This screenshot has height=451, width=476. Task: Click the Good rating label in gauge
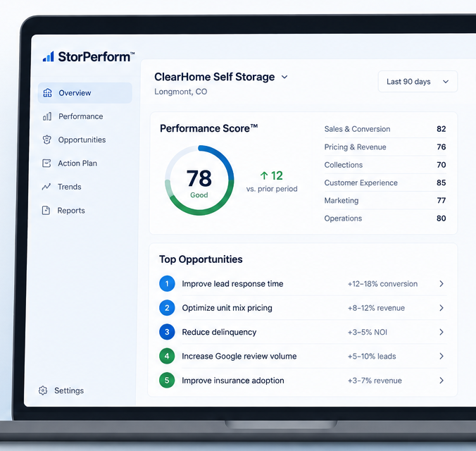click(x=199, y=195)
